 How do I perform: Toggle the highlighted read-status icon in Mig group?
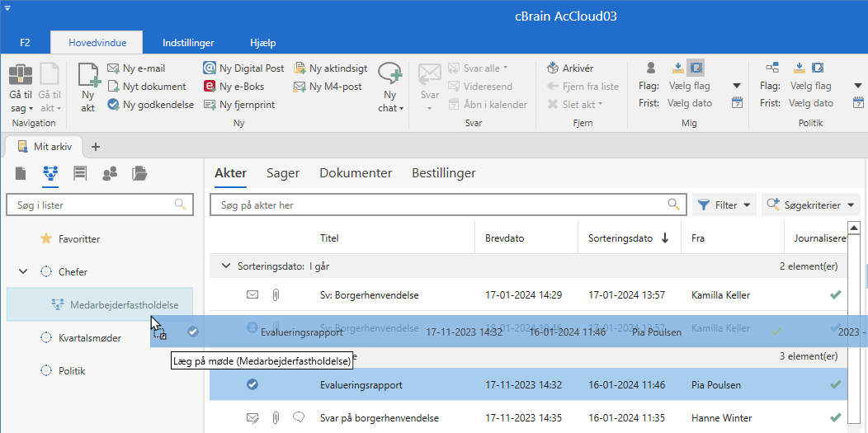point(696,68)
